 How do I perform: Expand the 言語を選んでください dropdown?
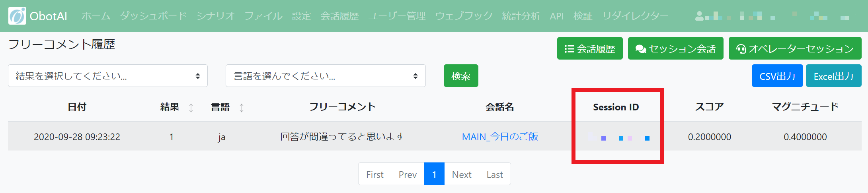(x=326, y=76)
